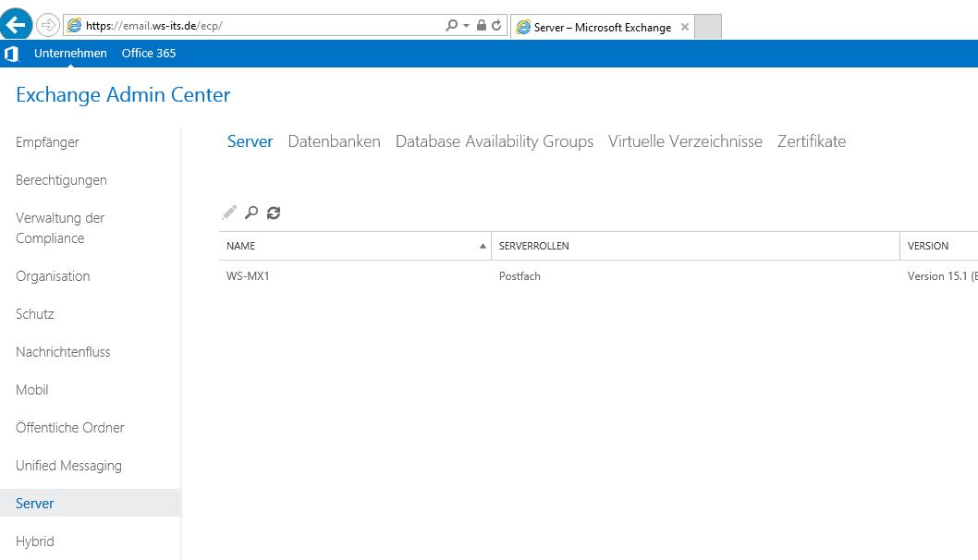This screenshot has width=978, height=560.
Task: Open a new browser tab
Action: [708, 27]
